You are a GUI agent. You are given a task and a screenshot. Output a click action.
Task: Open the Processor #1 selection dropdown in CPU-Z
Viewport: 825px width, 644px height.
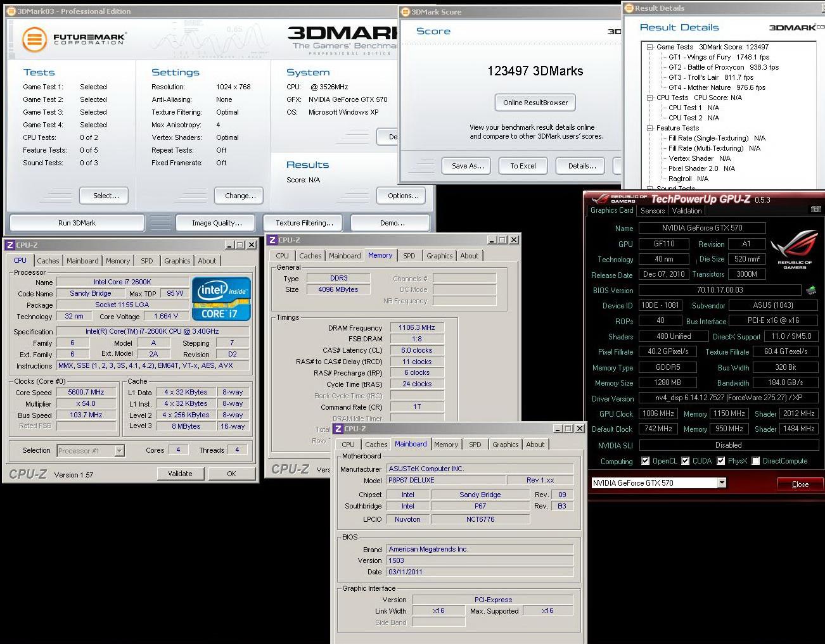point(119,451)
